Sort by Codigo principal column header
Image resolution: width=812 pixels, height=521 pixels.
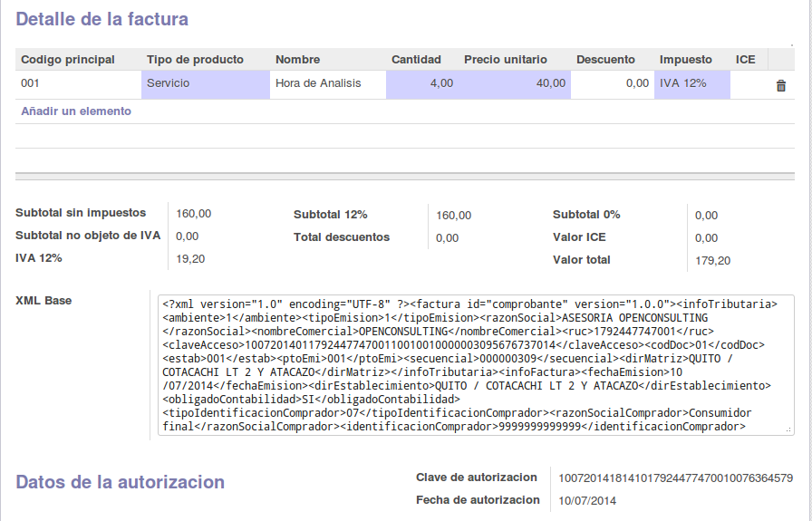tap(68, 60)
